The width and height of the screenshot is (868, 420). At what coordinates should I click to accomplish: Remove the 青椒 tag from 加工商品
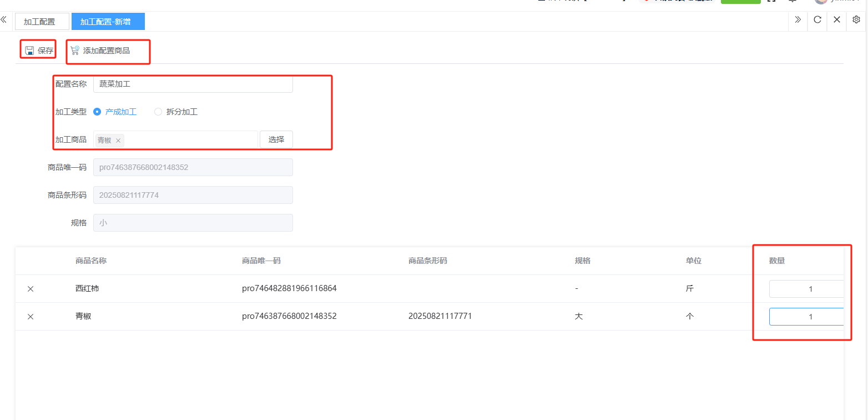[118, 141]
